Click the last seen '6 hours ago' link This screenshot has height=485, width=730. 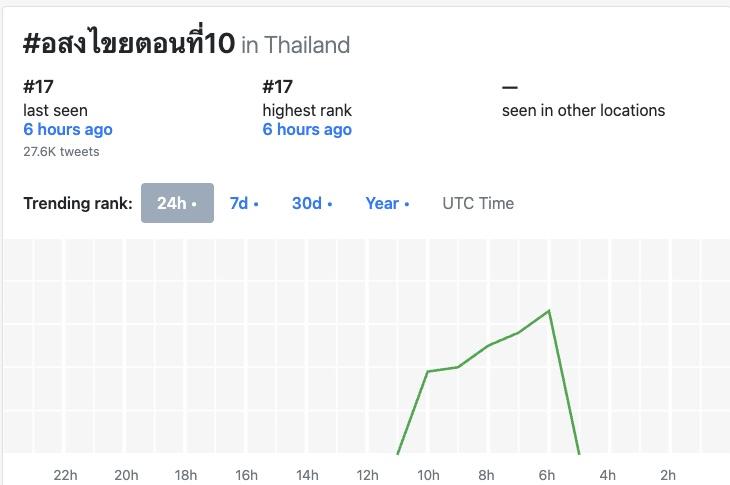pyautogui.click(x=68, y=130)
